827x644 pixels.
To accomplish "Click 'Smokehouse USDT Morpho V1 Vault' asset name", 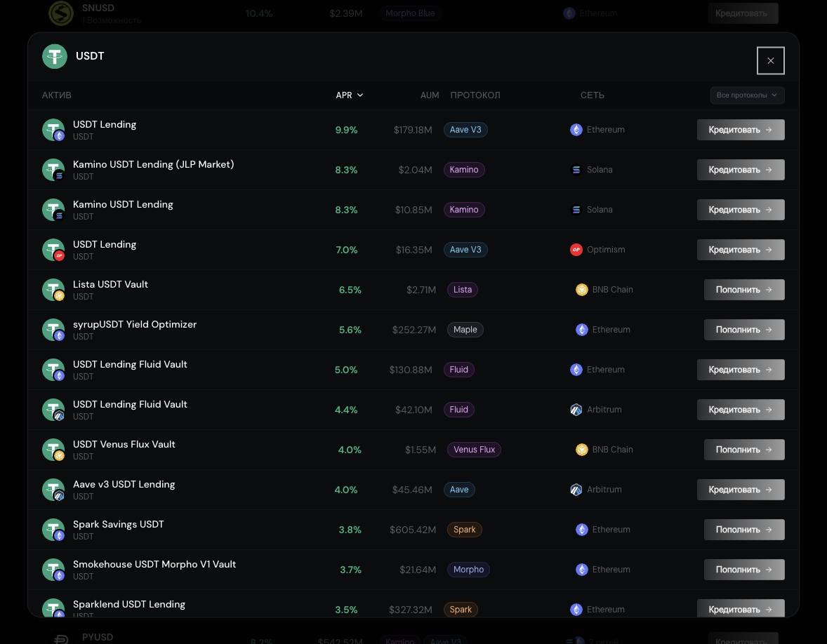I will tap(154, 565).
